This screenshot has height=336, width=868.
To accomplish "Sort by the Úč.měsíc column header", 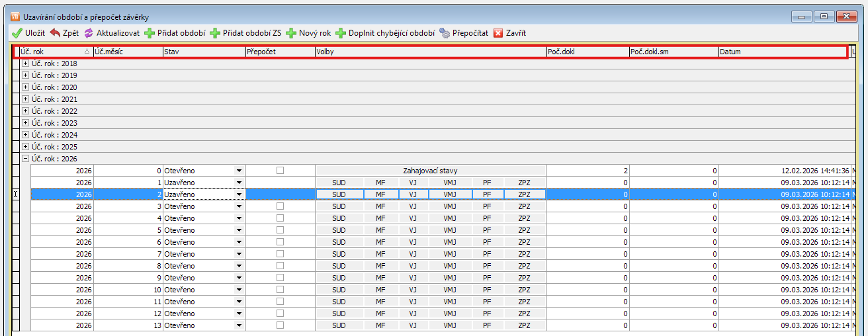I will point(128,52).
